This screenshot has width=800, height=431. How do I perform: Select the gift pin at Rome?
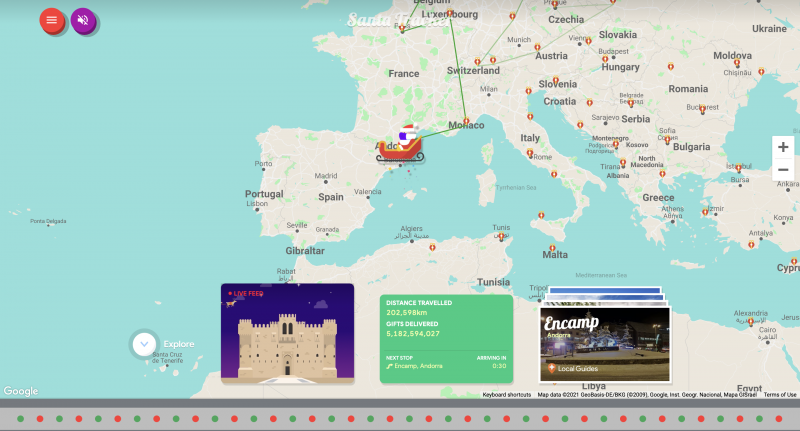click(530, 153)
